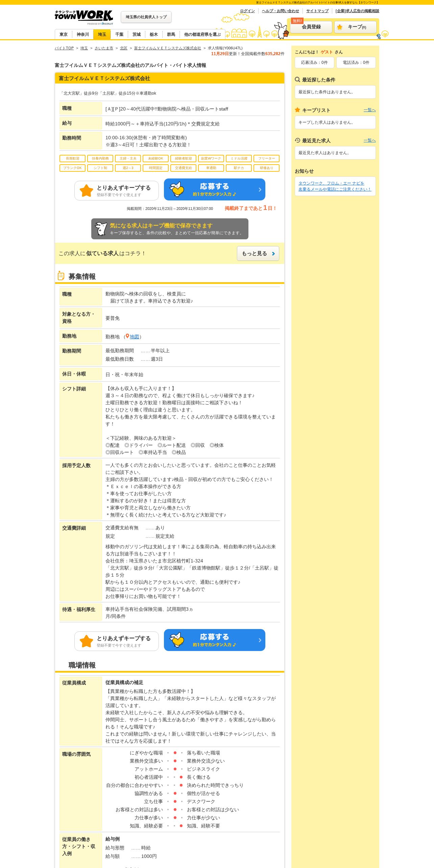Click the chevron on bottom 応募する button

tap(260, 640)
